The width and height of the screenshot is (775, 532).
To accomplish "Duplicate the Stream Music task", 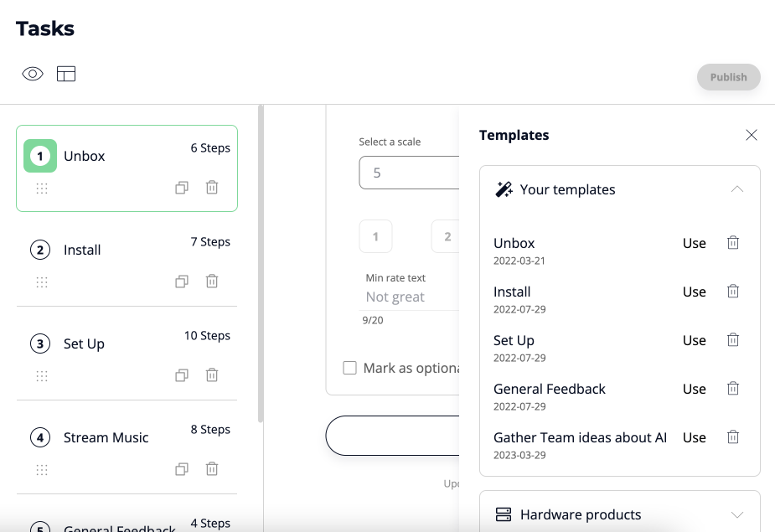I will tap(182, 469).
